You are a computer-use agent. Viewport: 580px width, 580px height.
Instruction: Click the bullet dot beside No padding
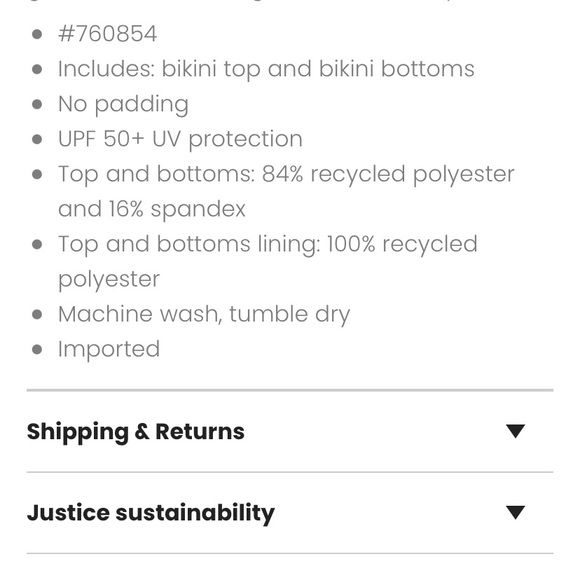(37, 104)
